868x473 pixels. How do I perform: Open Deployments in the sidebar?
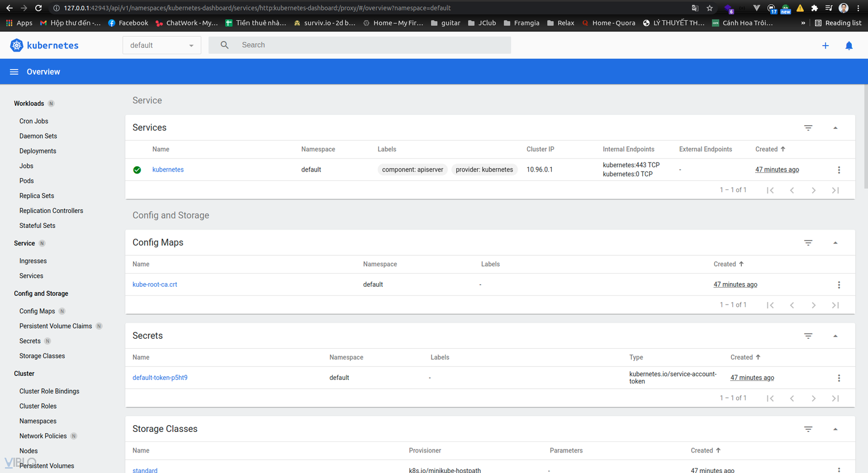coord(38,151)
